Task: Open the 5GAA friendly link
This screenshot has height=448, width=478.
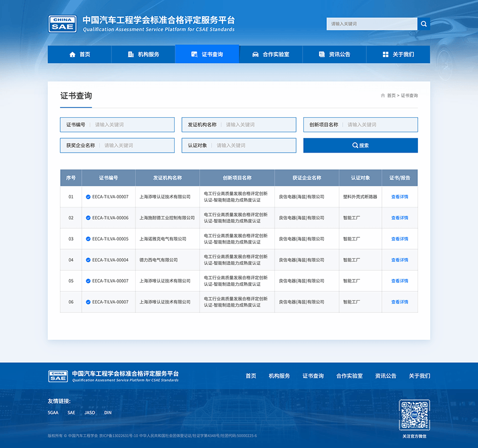Action: tap(53, 413)
